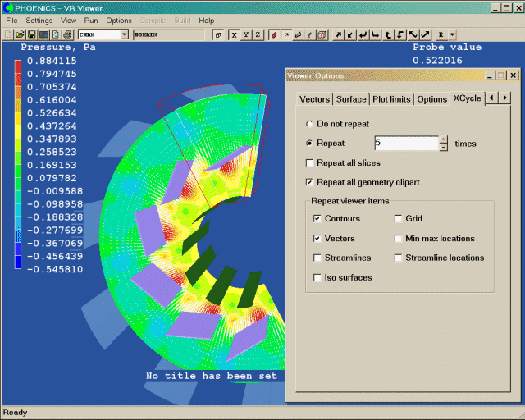Uncheck 'Repeat all geometry clipart'
525x420 pixels.
click(308, 182)
